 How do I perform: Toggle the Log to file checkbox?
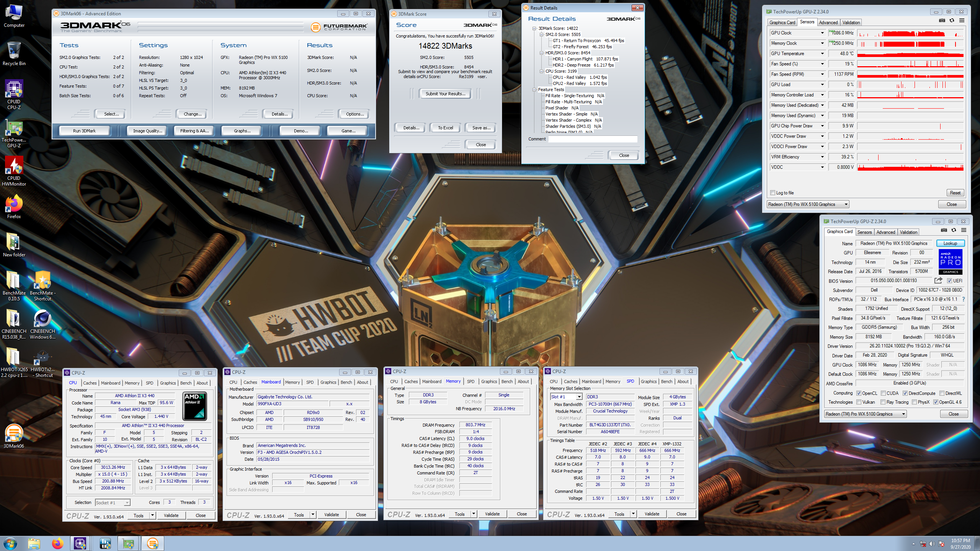773,193
